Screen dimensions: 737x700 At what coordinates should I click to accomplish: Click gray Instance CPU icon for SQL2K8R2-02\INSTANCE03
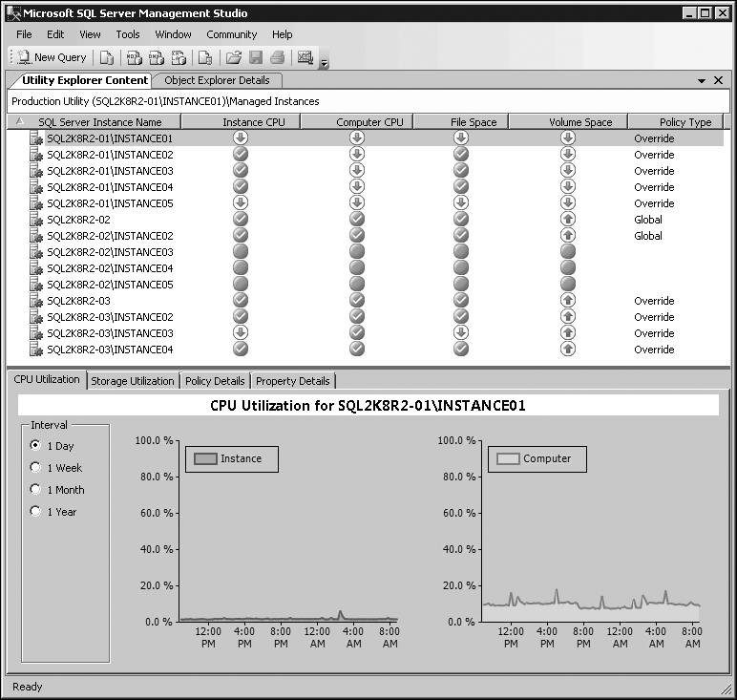coord(241,251)
